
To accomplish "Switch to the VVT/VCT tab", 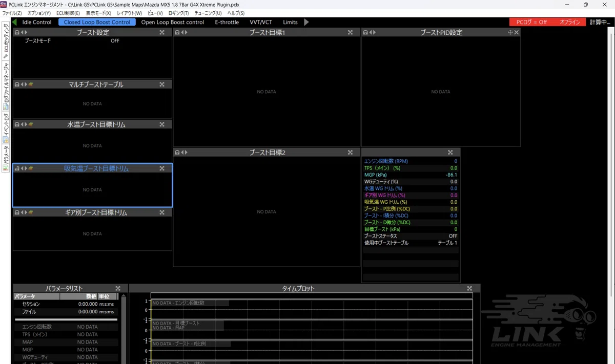I will [x=261, y=23].
